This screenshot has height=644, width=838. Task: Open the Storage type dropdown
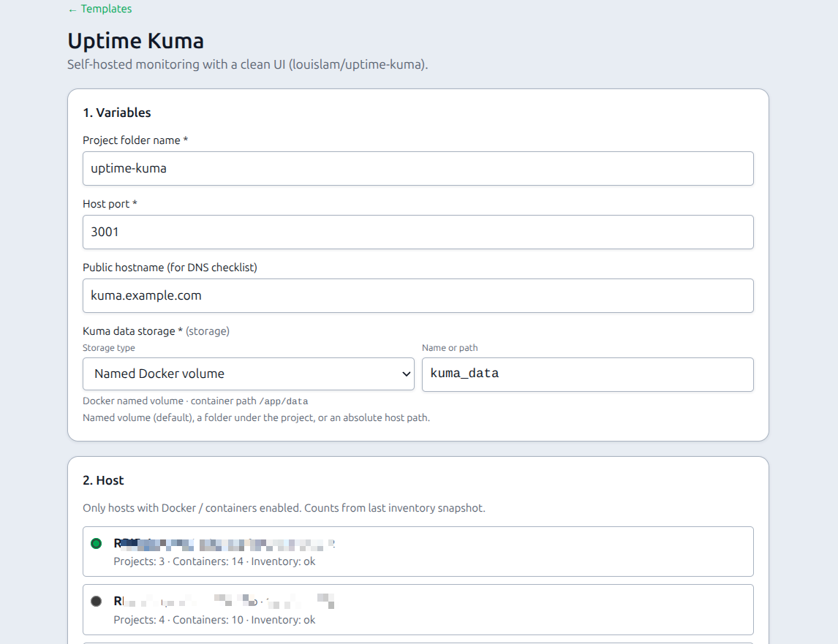click(x=249, y=374)
